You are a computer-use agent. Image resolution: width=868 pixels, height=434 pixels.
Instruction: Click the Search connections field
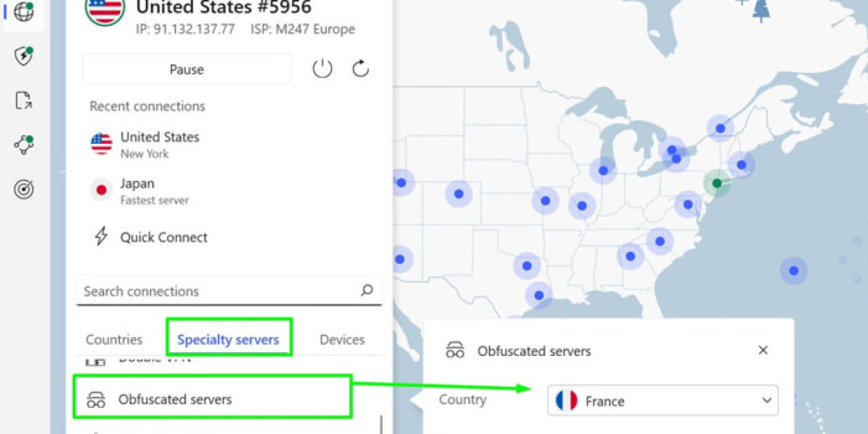click(x=217, y=291)
